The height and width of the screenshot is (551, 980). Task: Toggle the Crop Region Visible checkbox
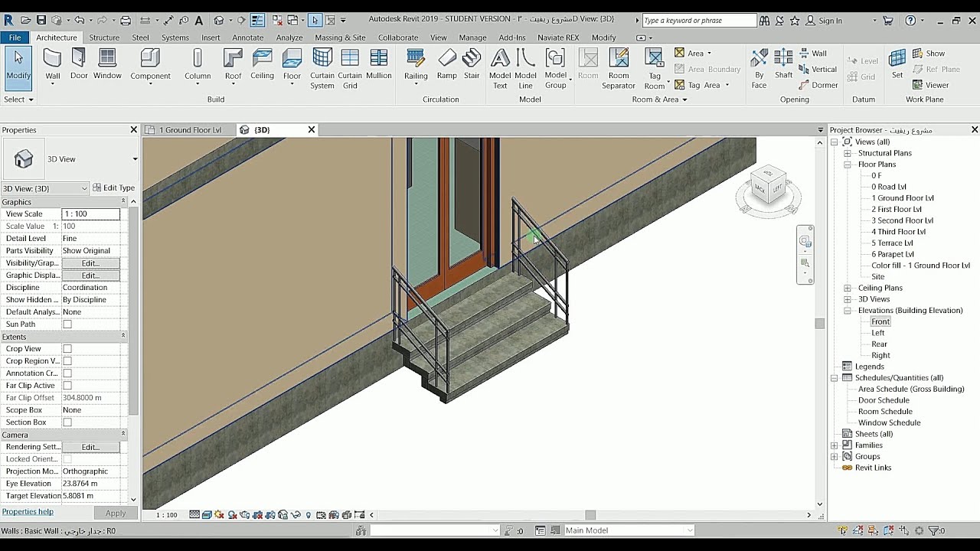tap(67, 361)
